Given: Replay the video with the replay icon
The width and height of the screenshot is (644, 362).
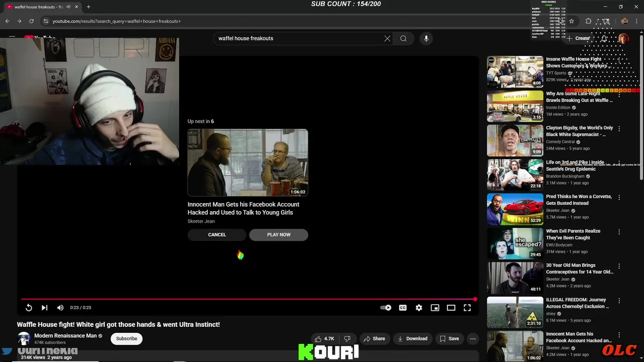Looking at the screenshot, I should [29, 308].
